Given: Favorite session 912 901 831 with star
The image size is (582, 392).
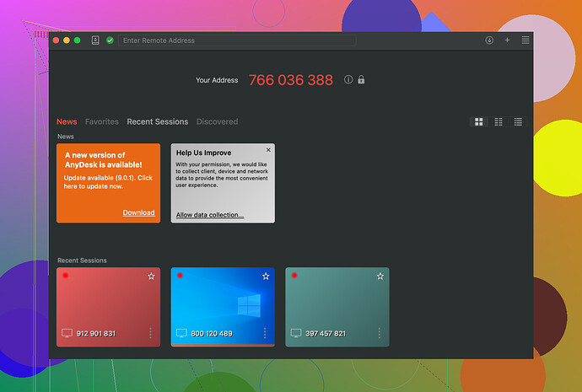Looking at the screenshot, I should pyautogui.click(x=152, y=277).
